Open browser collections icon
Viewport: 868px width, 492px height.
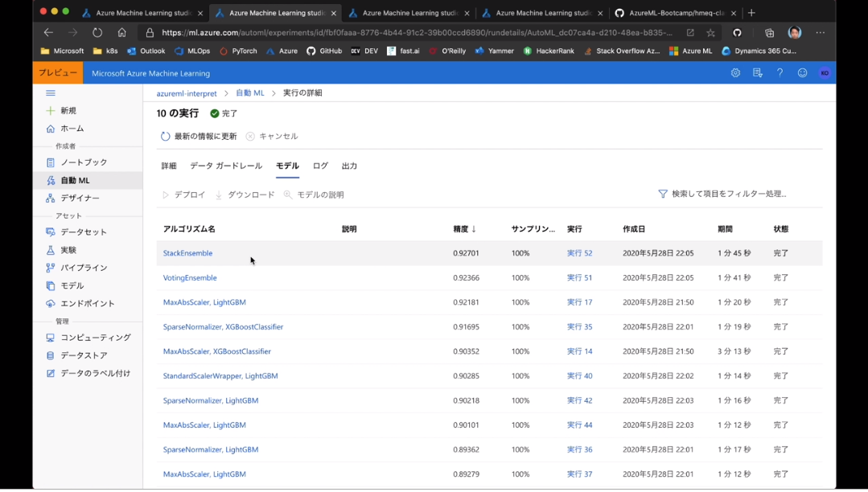769,33
